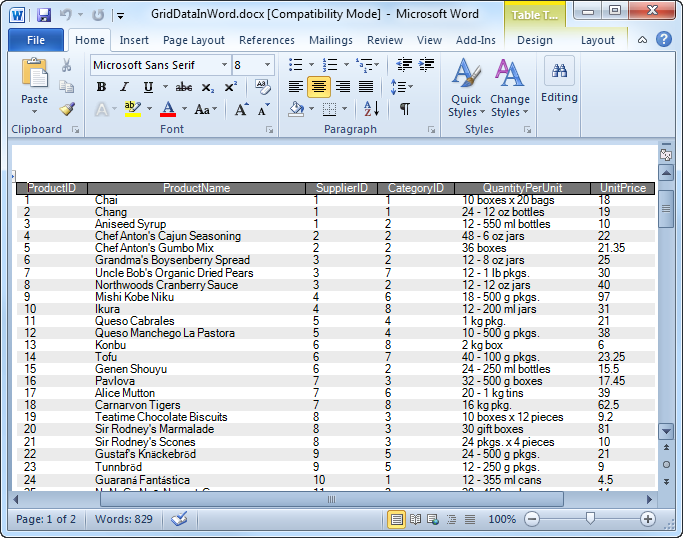The image size is (683, 538).
Task: Click the Save icon in the quick access toolbar
Action: tap(43, 15)
